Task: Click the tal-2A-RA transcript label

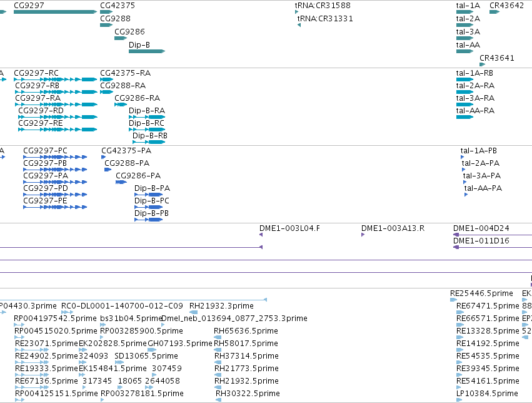Action: (475, 86)
